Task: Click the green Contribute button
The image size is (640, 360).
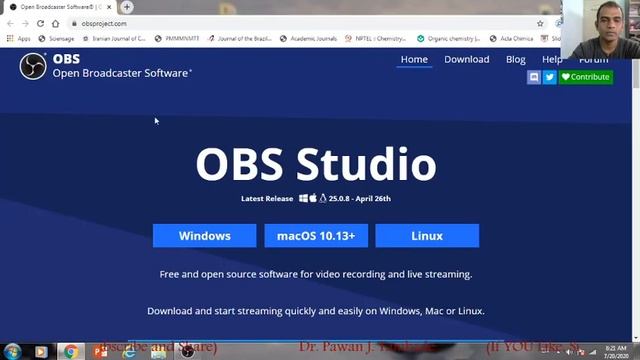Action: [x=586, y=77]
